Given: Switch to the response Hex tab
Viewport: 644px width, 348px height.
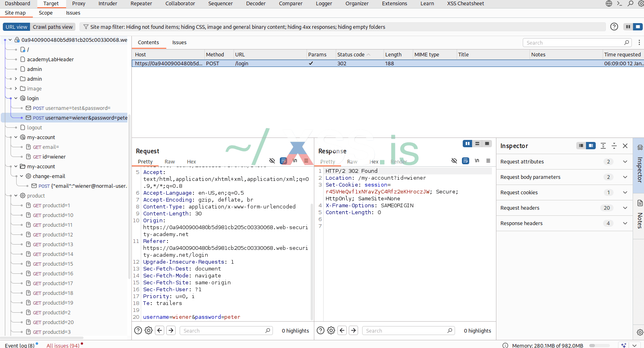Looking at the screenshot, I should 374,162.
